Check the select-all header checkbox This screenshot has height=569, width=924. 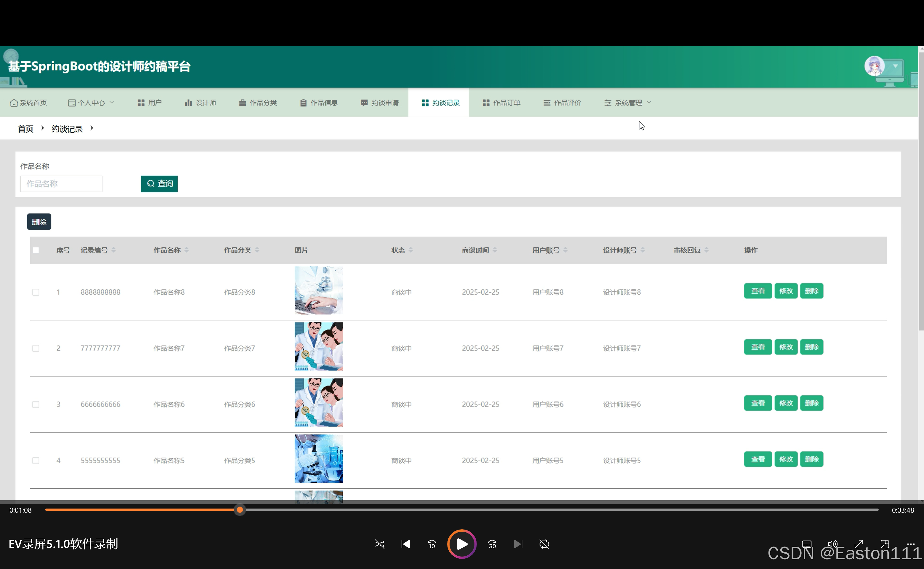(36, 250)
